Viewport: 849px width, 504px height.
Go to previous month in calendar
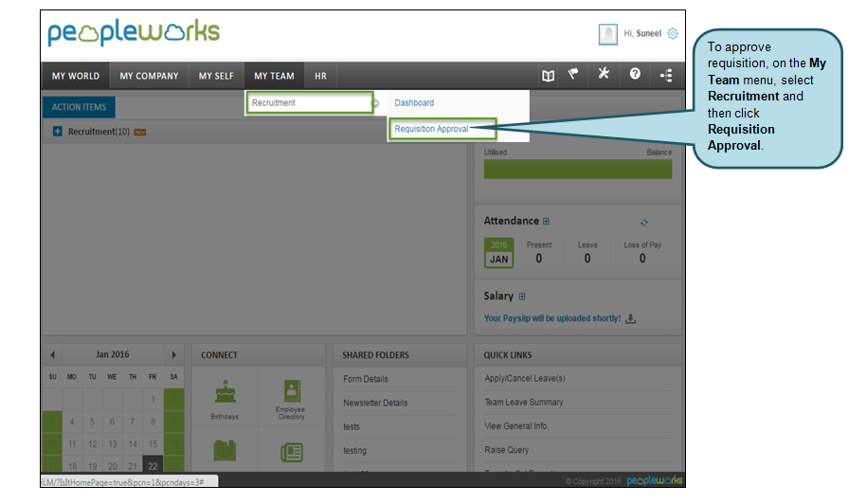(52, 355)
